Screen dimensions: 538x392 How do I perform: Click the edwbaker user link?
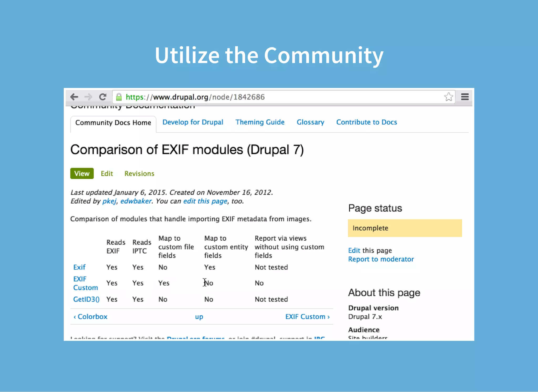136,201
